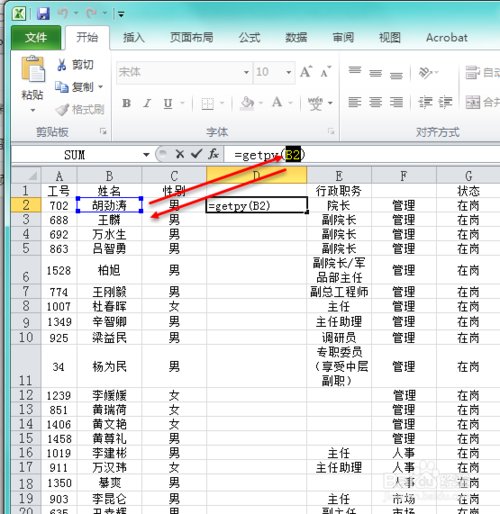This screenshot has height=514, width=500.
Task: Toggle Center text alignment
Action: click(376, 102)
